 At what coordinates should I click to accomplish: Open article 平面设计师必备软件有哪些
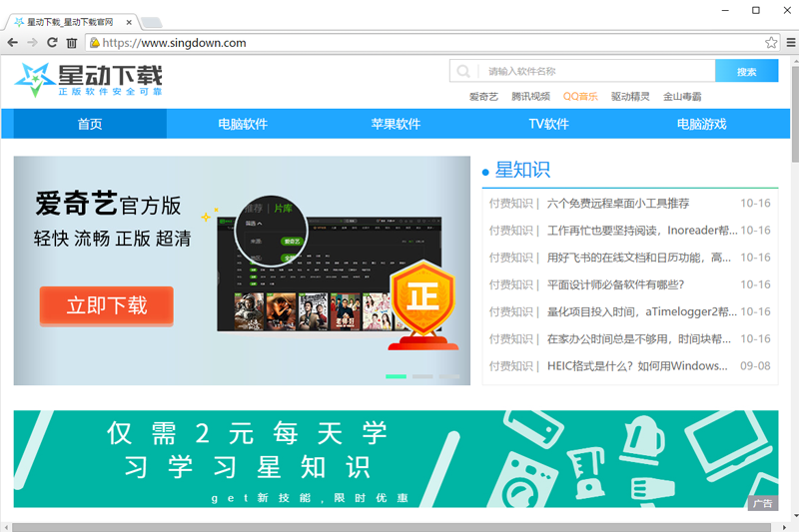[615, 284]
